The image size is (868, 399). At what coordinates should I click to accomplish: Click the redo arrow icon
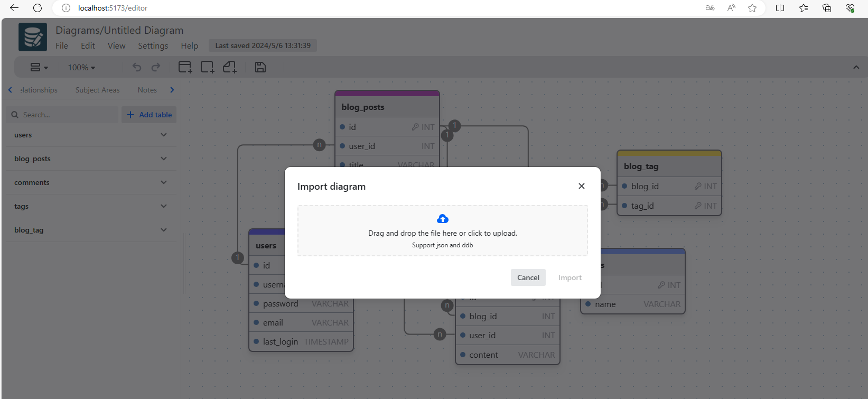pyautogui.click(x=156, y=67)
